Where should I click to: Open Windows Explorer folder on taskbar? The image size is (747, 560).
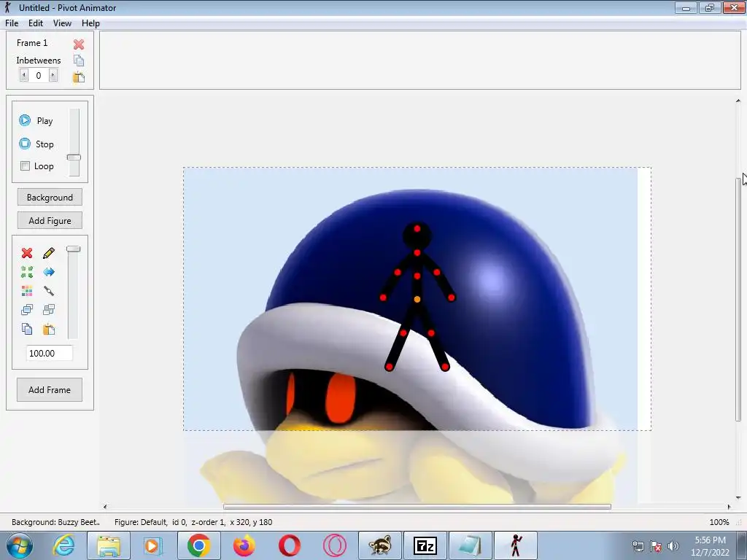click(x=109, y=545)
